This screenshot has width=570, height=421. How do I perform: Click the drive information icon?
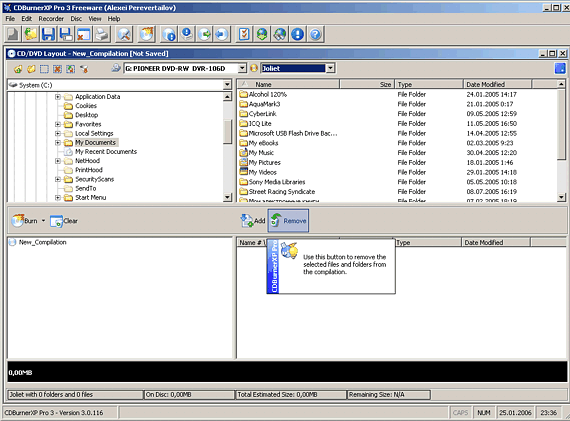pos(187,34)
